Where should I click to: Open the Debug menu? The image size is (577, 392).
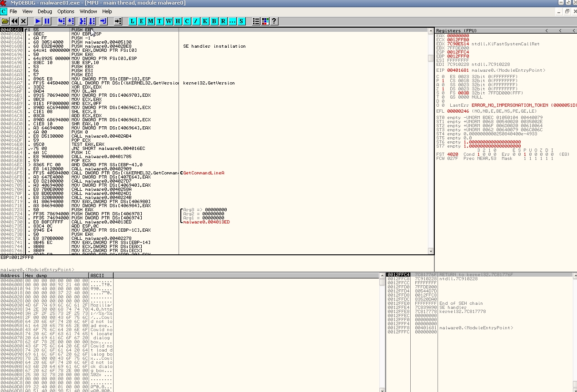pos(45,11)
